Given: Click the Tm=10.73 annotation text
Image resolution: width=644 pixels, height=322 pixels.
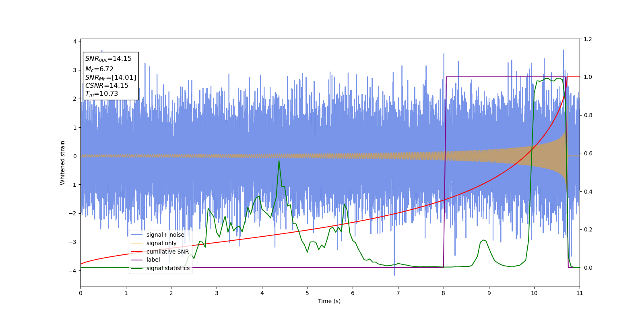Looking at the screenshot, I should click(101, 94).
